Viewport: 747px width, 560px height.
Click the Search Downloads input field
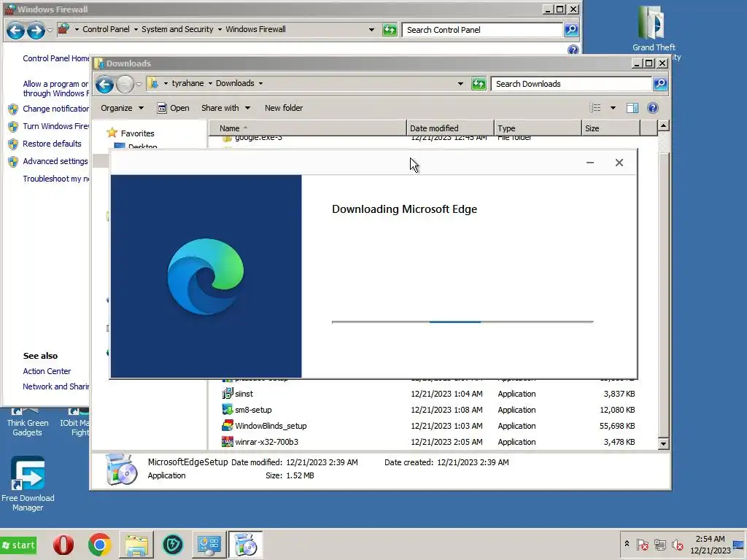tap(572, 84)
